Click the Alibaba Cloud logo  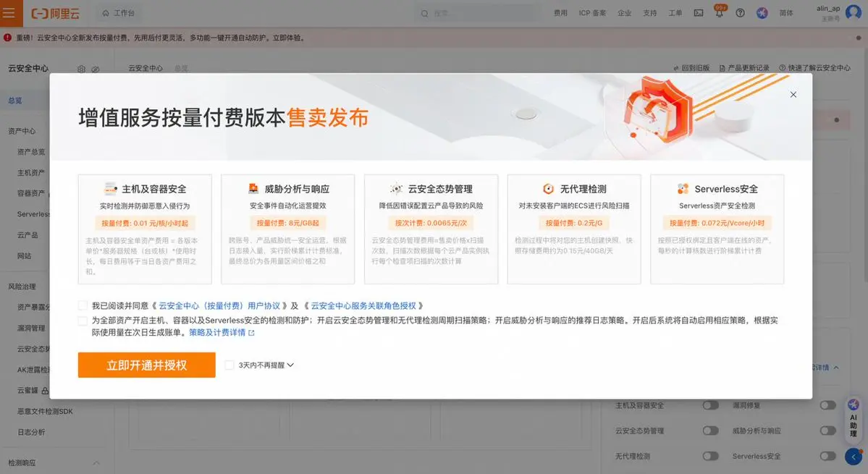point(55,13)
